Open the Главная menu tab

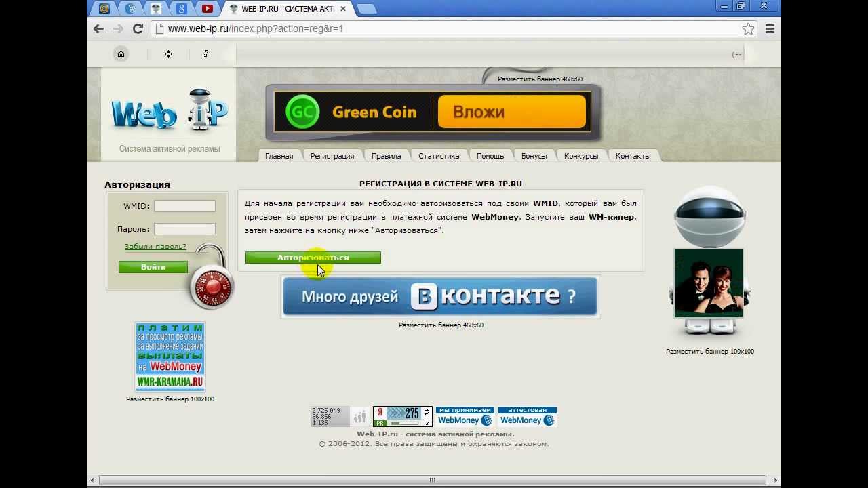(x=279, y=156)
